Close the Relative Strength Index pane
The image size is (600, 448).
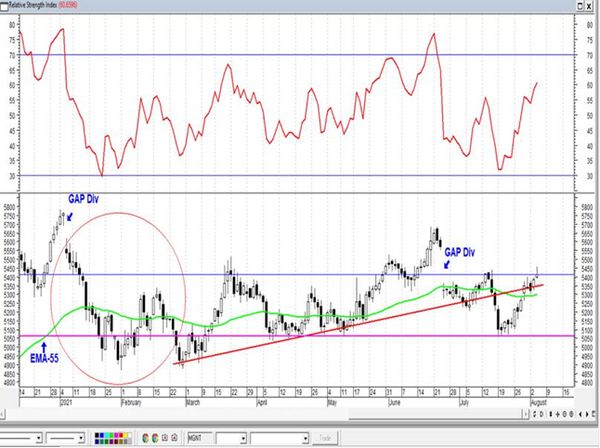coord(590,6)
